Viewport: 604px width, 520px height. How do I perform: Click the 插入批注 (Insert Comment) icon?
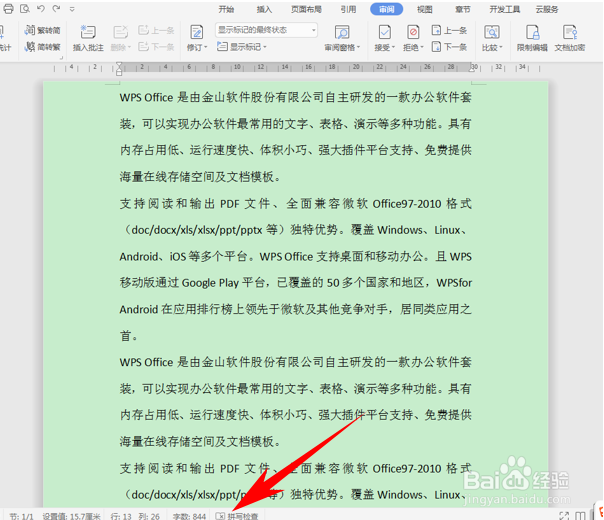[88, 32]
